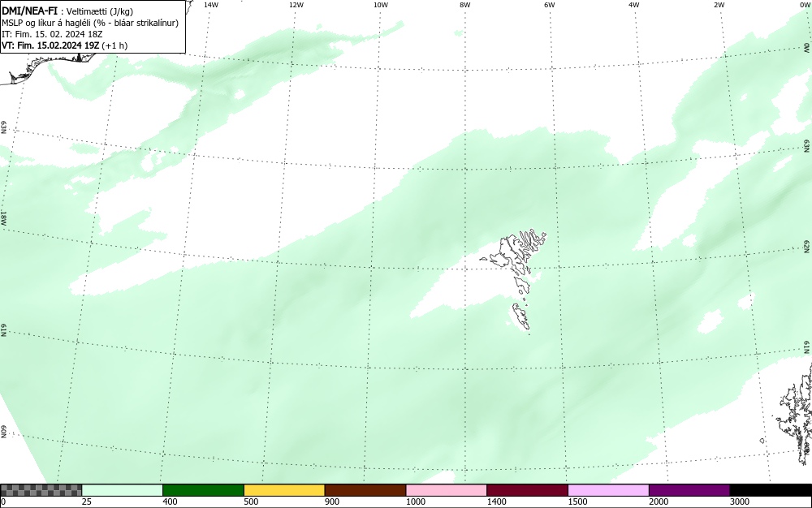Click the legend value 25
This screenshot has height=508, width=812.
point(87,502)
